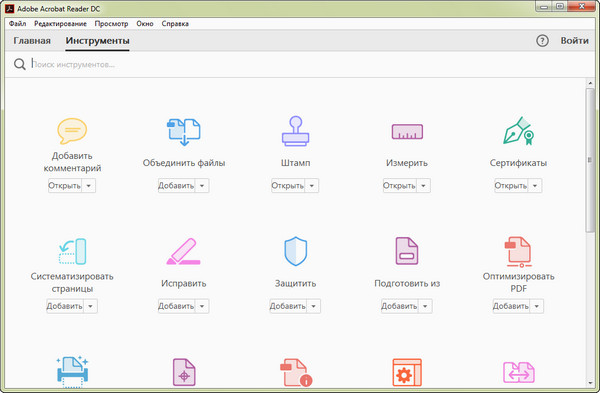
Task: Click the scrollbar up arrow
Action: pyautogui.click(x=590, y=83)
